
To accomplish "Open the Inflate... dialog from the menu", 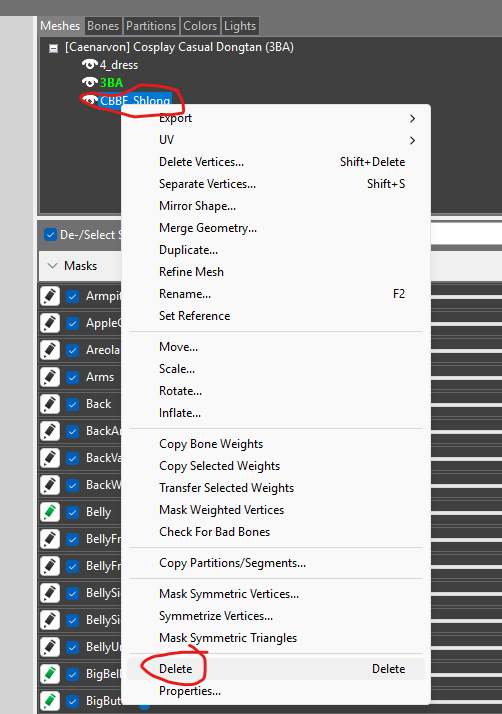I will [276, 413].
